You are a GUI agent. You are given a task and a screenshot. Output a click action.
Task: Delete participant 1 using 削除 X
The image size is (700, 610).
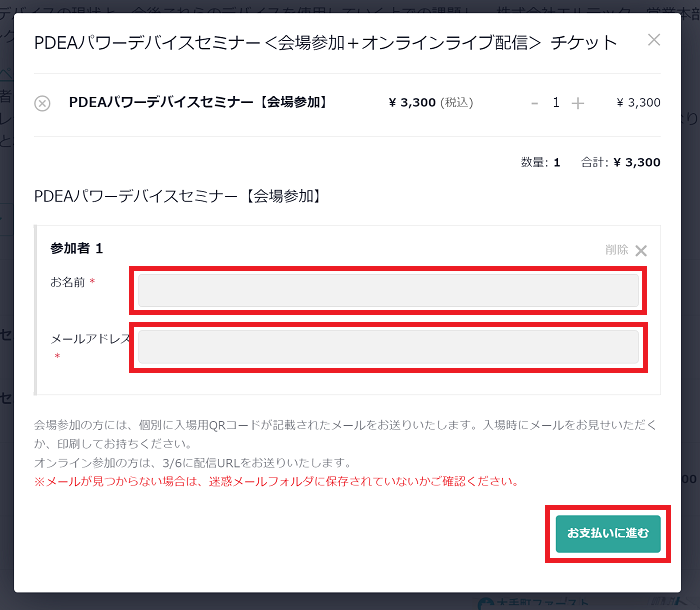pyautogui.click(x=641, y=251)
